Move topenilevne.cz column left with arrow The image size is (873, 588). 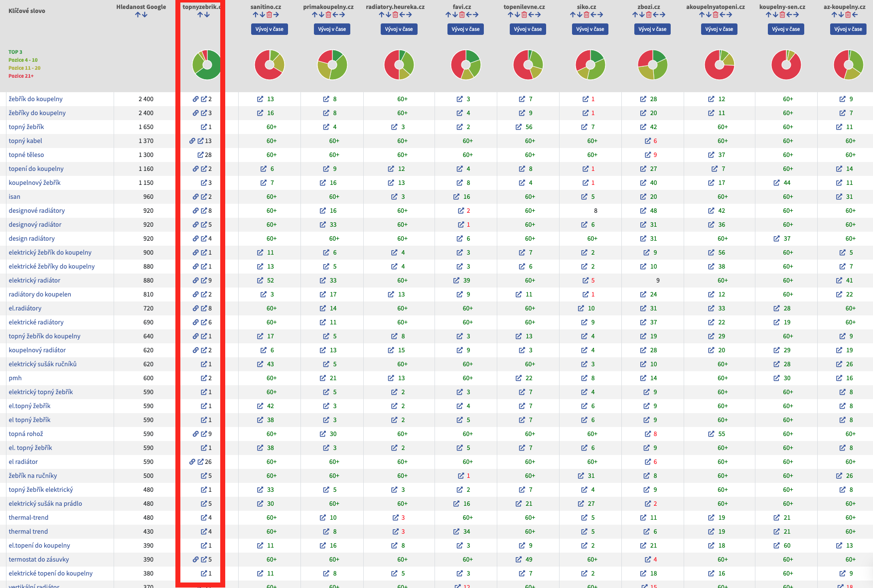[531, 15]
